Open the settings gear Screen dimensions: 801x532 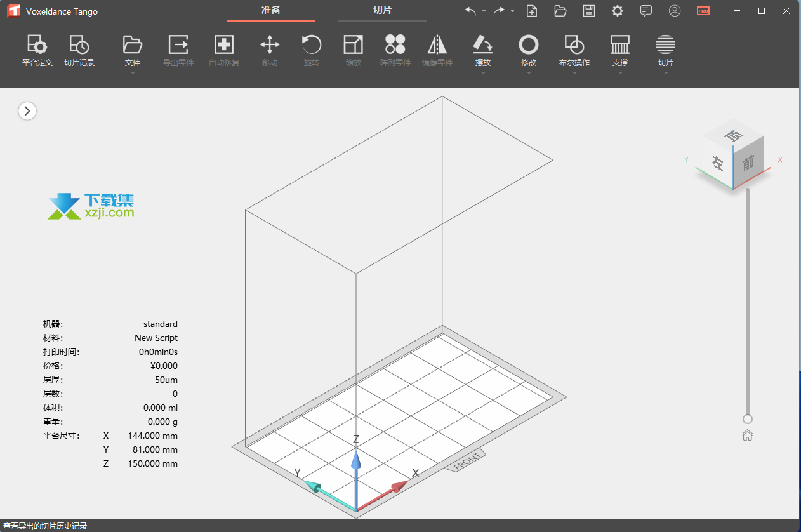click(618, 11)
